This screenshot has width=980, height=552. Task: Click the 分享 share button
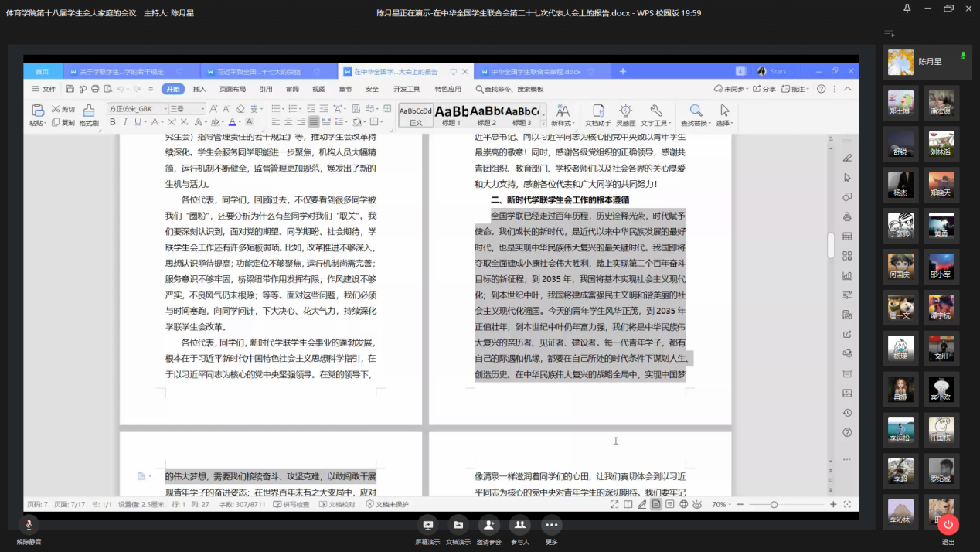click(x=764, y=89)
